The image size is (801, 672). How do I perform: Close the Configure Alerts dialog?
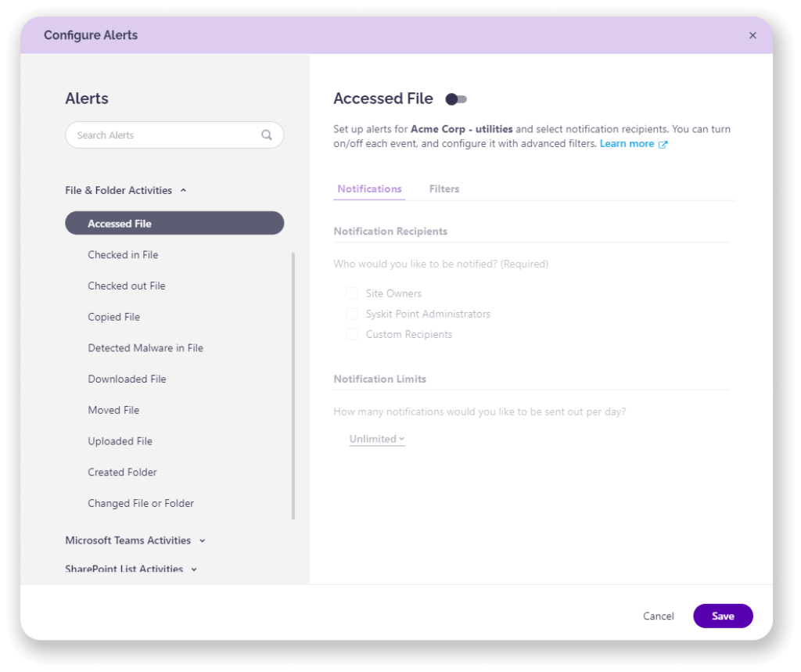(753, 35)
